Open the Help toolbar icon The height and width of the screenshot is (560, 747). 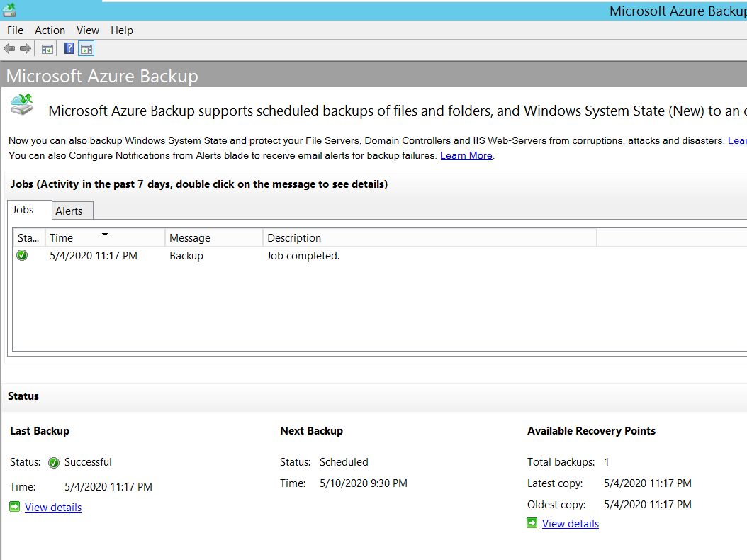click(x=69, y=48)
